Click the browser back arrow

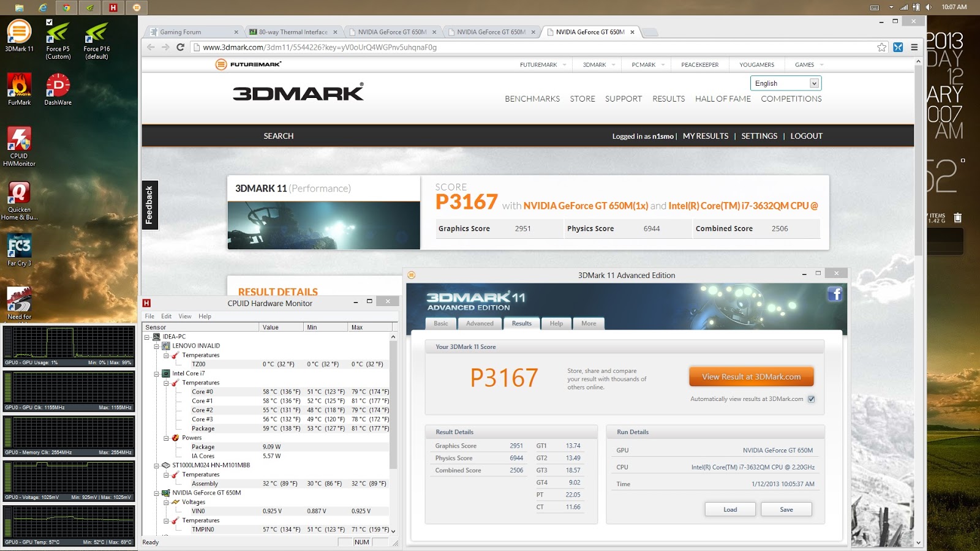point(151,47)
